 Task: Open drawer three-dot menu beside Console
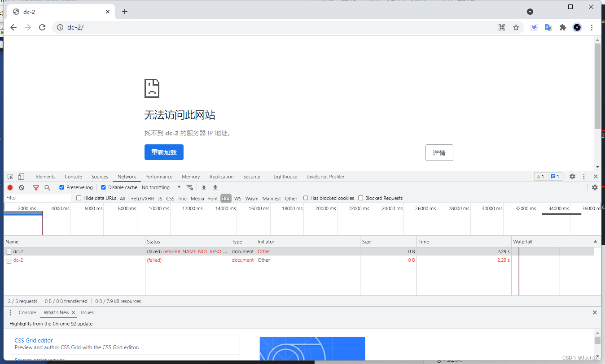pyautogui.click(x=10, y=312)
